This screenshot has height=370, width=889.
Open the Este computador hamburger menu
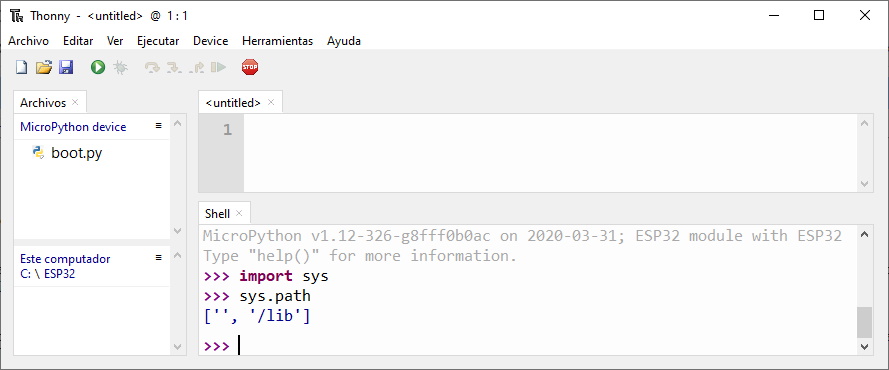point(159,258)
